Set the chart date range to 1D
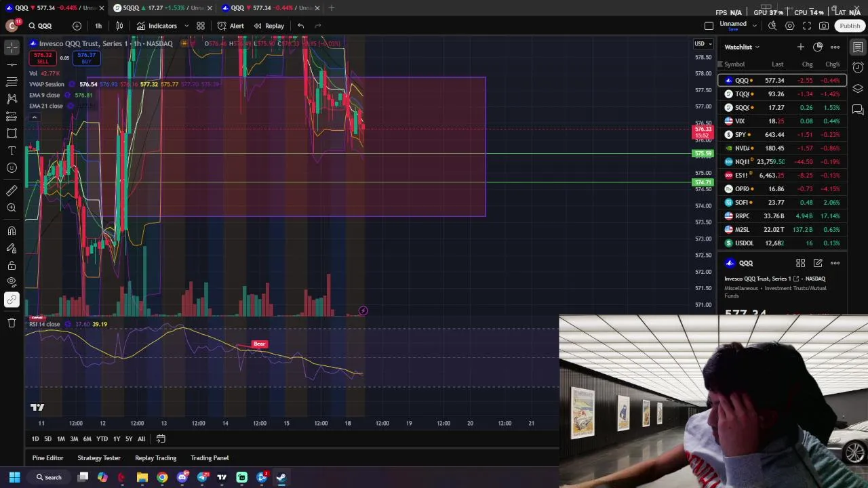The image size is (868, 488). click(35, 439)
